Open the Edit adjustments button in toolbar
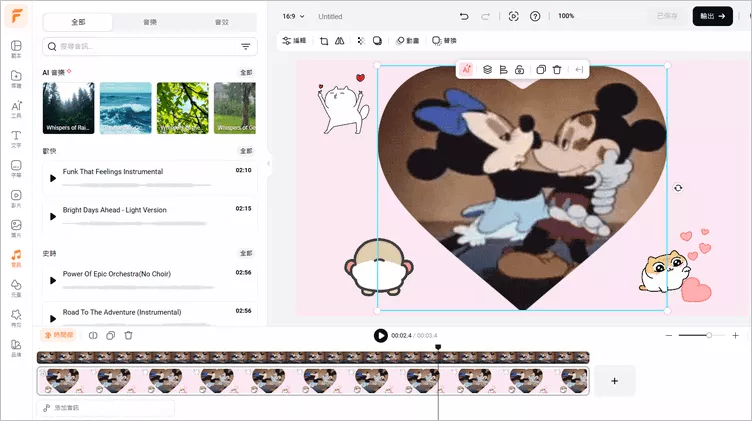The width and height of the screenshot is (752, 421). point(294,41)
